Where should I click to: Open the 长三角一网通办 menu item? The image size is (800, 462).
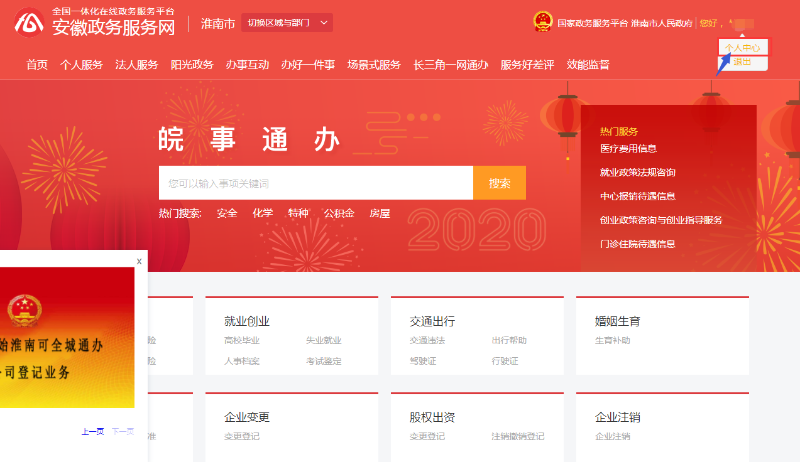coord(450,65)
